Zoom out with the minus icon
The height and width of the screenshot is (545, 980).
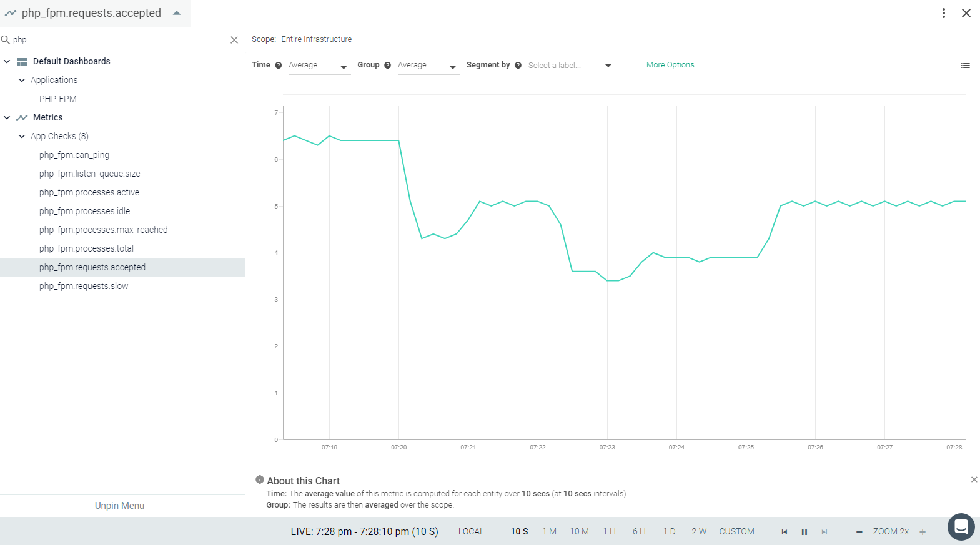859,532
